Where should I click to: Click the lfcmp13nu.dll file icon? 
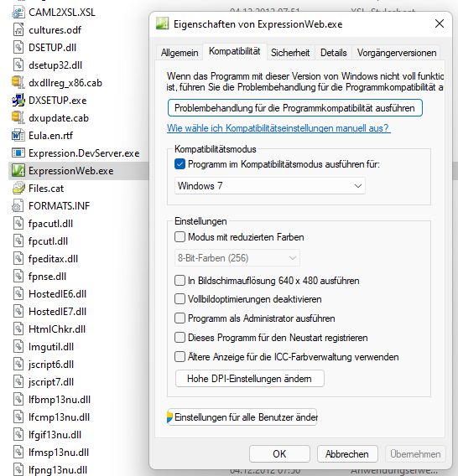tap(18, 417)
